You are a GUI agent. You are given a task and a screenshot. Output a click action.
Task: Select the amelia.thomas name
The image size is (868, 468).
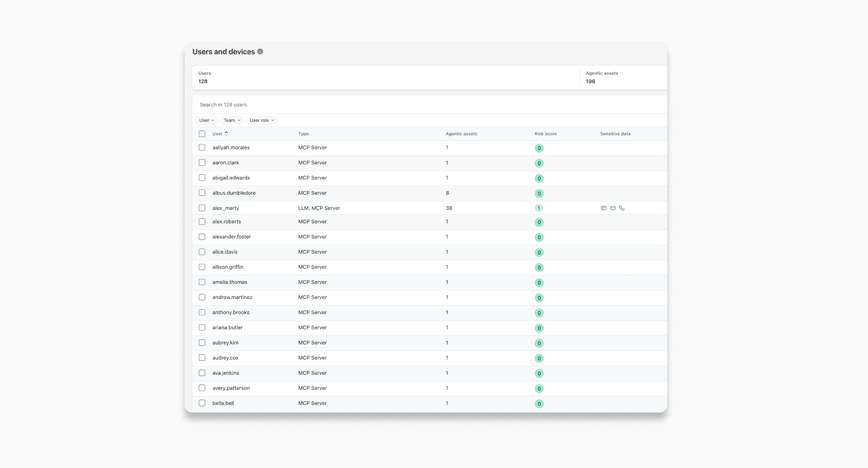coord(230,282)
